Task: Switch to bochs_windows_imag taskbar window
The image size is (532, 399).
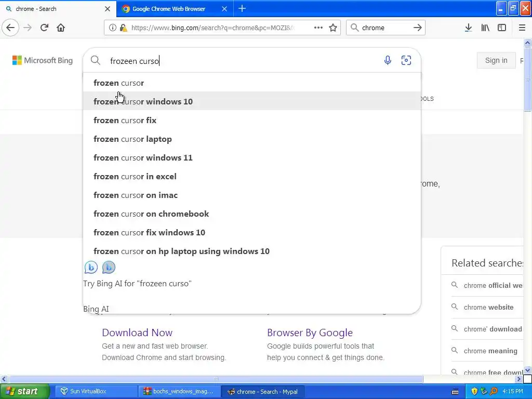Action: 179,391
